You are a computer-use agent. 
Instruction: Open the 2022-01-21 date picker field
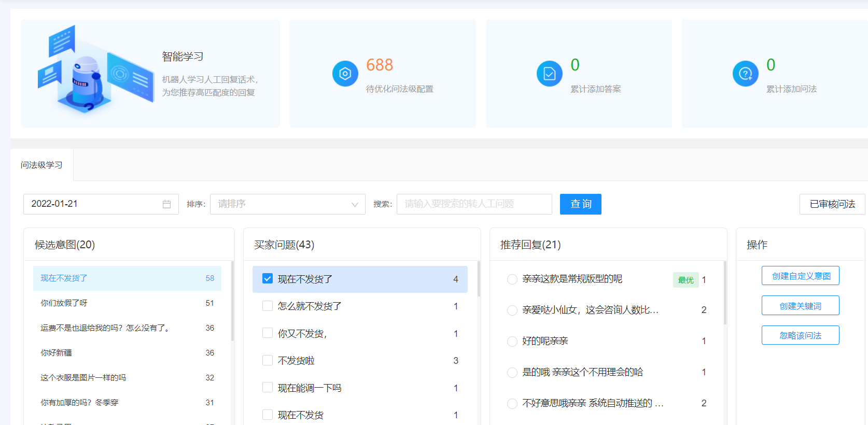point(101,204)
